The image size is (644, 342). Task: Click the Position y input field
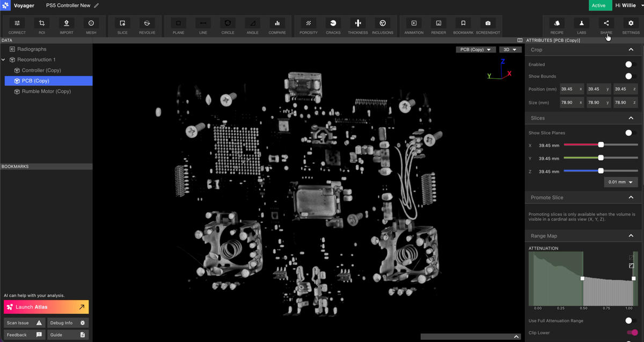[598, 89]
